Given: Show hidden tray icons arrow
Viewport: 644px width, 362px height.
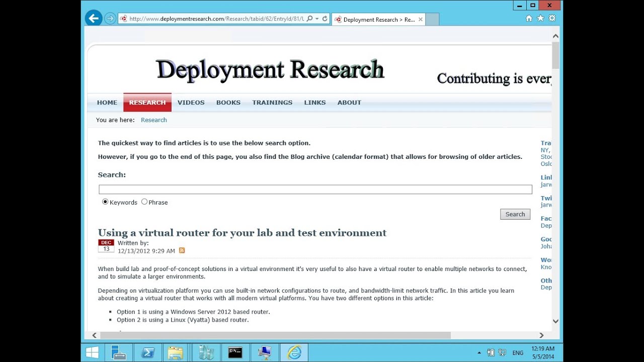Looking at the screenshot, I should (x=479, y=353).
